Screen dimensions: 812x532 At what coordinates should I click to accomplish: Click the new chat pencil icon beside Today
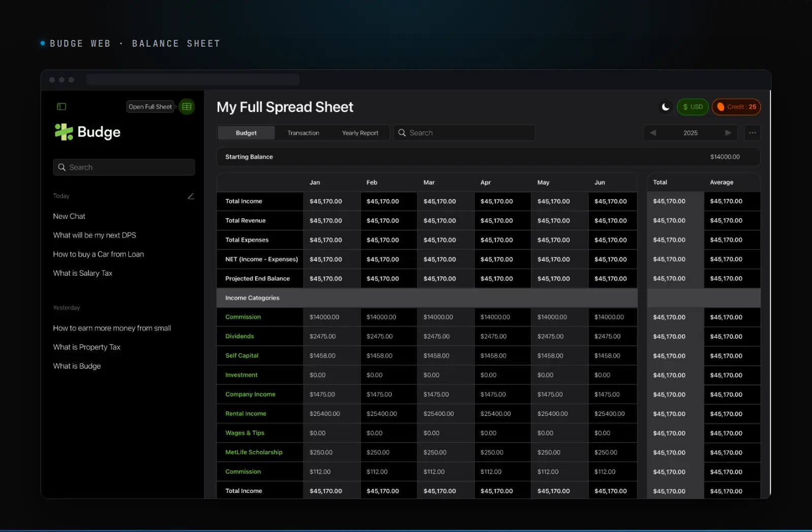click(191, 196)
